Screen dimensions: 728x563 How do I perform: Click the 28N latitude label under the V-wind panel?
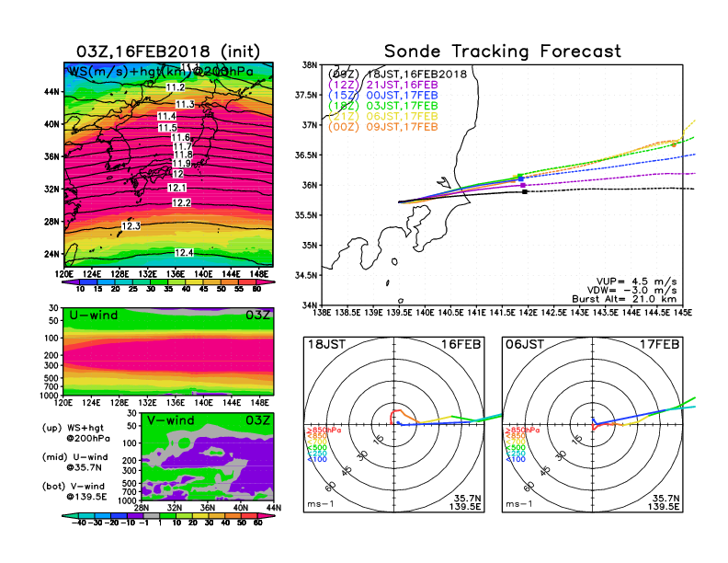click(x=142, y=508)
